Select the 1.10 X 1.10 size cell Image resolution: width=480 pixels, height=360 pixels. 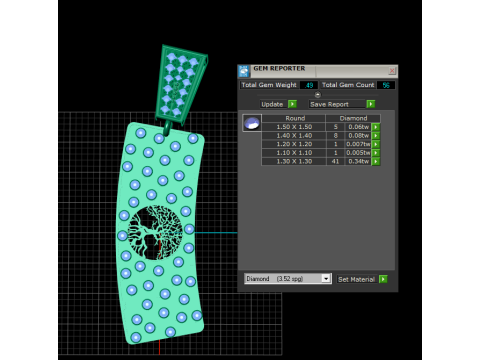point(294,153)
